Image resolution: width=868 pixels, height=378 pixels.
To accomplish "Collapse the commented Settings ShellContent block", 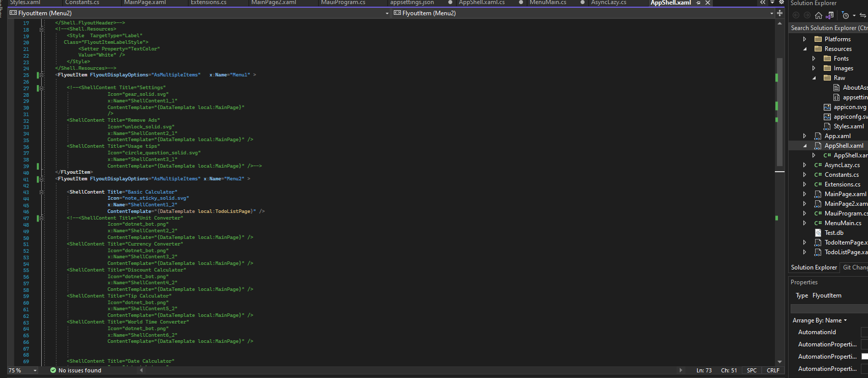I will pos(42,88).
